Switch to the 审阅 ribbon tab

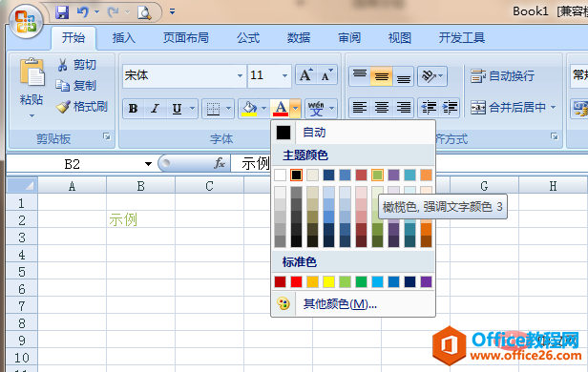coord(349,38)
